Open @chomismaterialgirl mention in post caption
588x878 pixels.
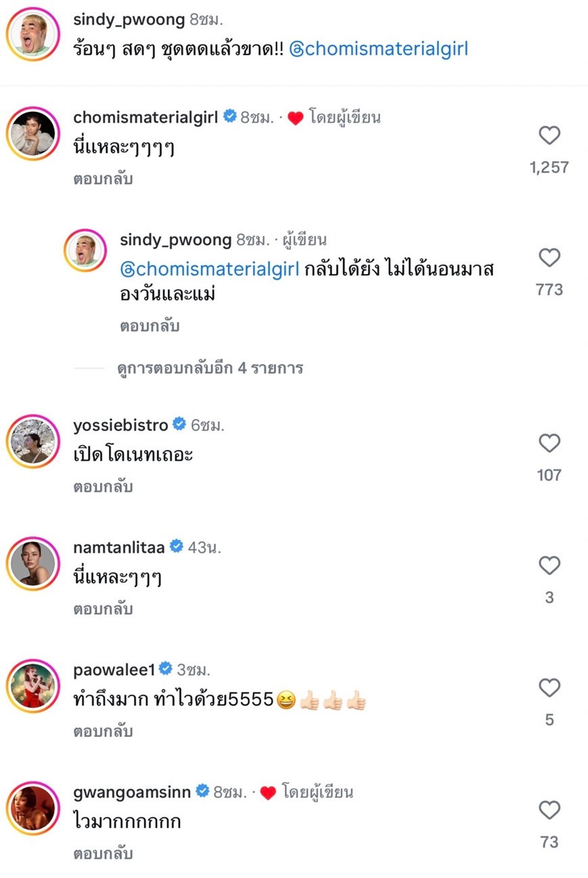point(379,49)
